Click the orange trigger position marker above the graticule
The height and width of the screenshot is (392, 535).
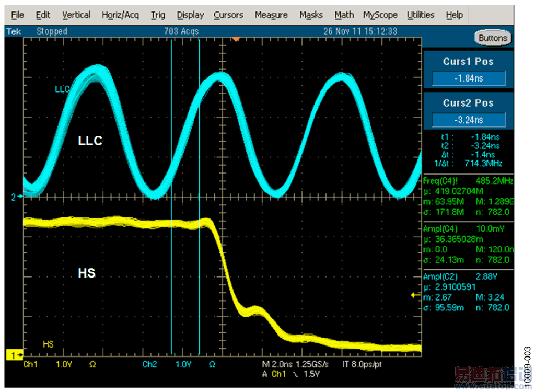236,38
